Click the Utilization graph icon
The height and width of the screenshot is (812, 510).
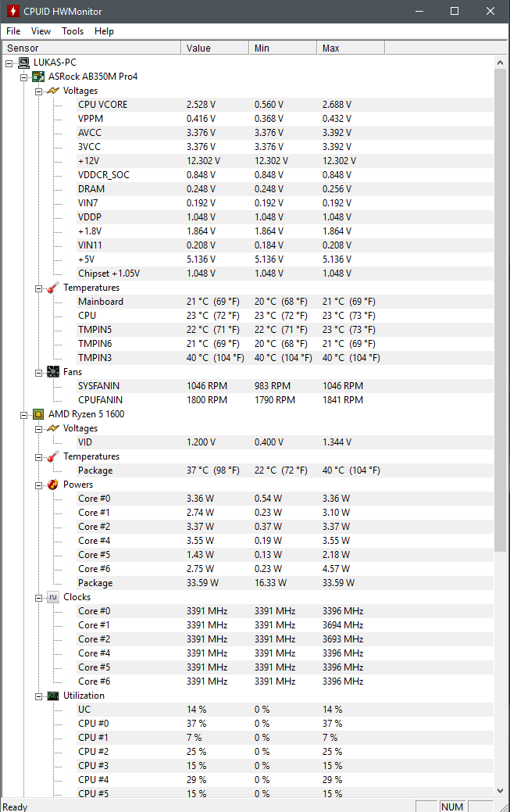point(53,696)
